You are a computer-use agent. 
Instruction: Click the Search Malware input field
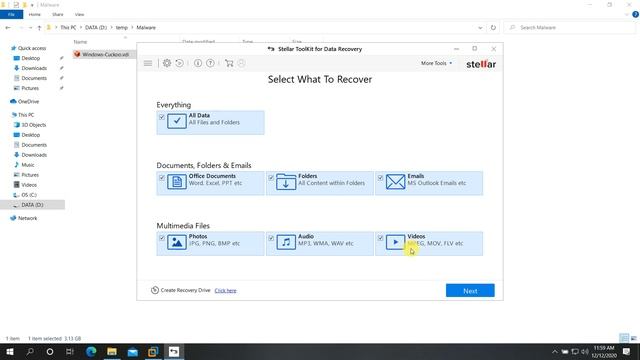[x=569, y=27]
